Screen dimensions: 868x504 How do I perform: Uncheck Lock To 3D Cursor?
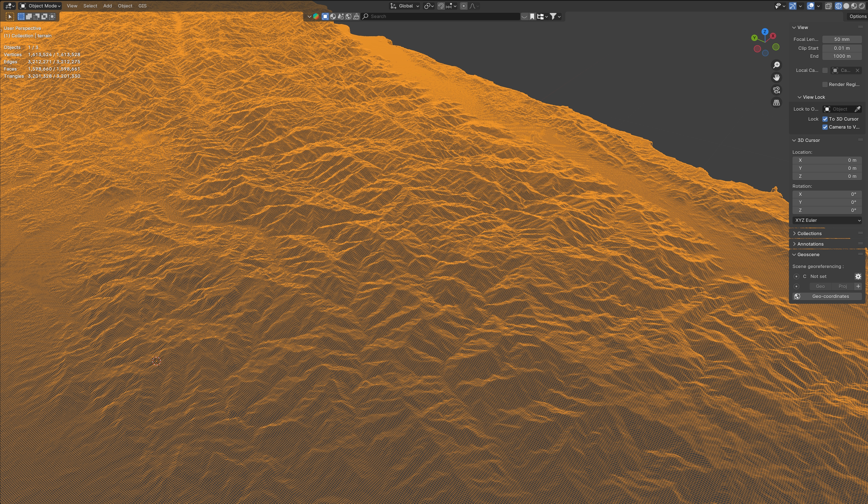point(825,119)
